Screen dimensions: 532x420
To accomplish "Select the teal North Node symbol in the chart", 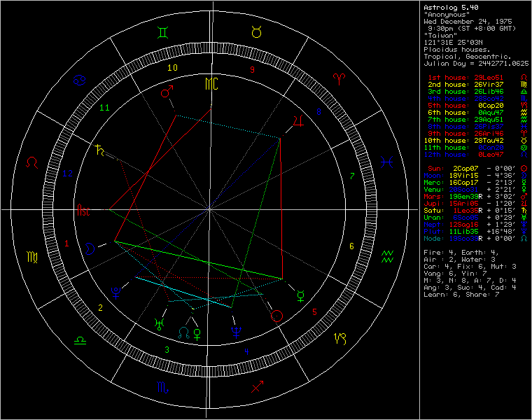I will [x=184, y=332].
